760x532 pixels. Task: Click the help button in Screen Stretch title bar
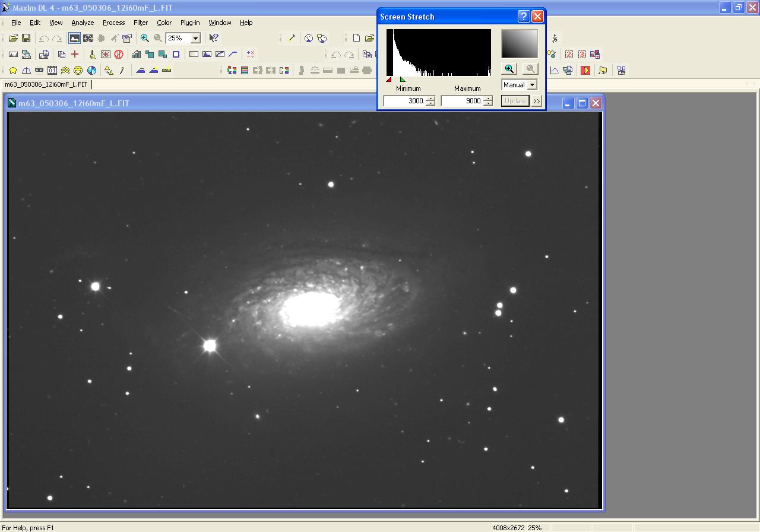pyautogui.click(x=523, y=17)
